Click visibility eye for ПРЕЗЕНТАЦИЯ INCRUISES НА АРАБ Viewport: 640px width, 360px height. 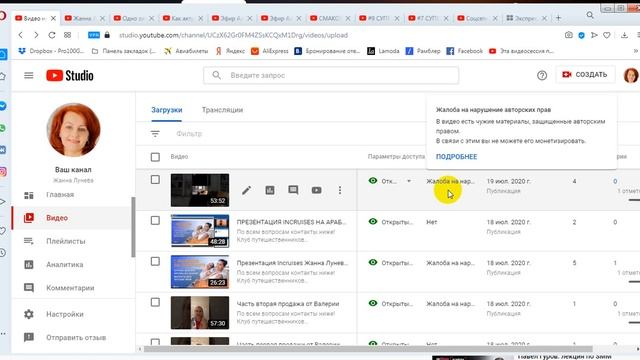[373, 221]
